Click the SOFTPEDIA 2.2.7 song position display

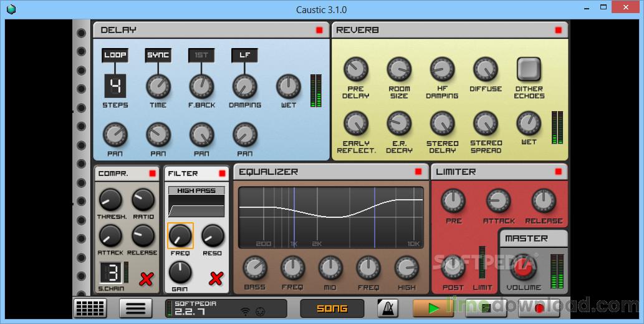[x=226, y=308]
